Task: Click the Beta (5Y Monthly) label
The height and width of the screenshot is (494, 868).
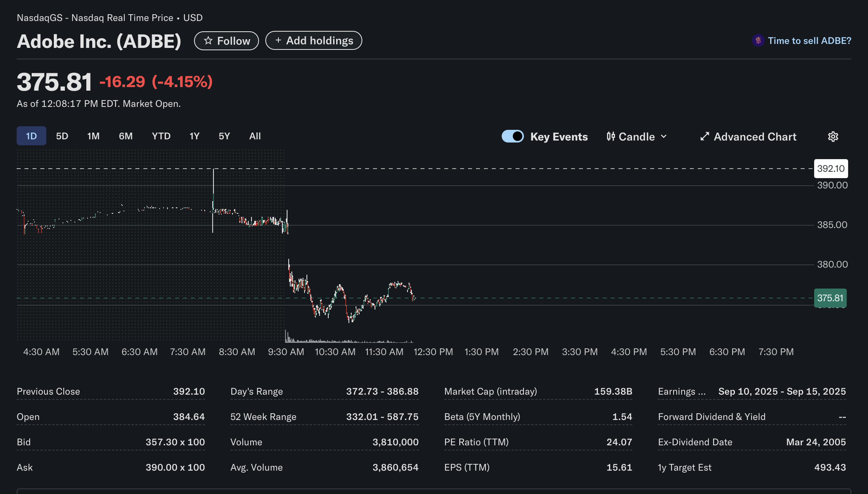Action: coord(482,417)
